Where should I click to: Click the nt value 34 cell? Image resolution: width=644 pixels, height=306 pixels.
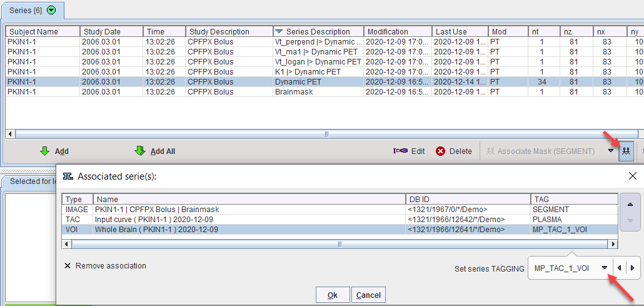[x=544, y=82]
